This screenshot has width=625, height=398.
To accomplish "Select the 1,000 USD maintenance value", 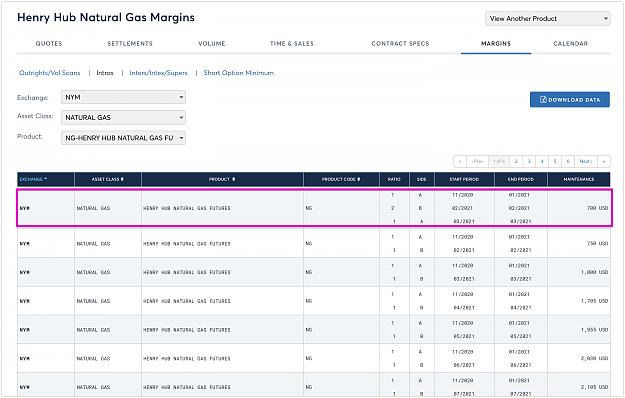I will click(x=594, y=272).
